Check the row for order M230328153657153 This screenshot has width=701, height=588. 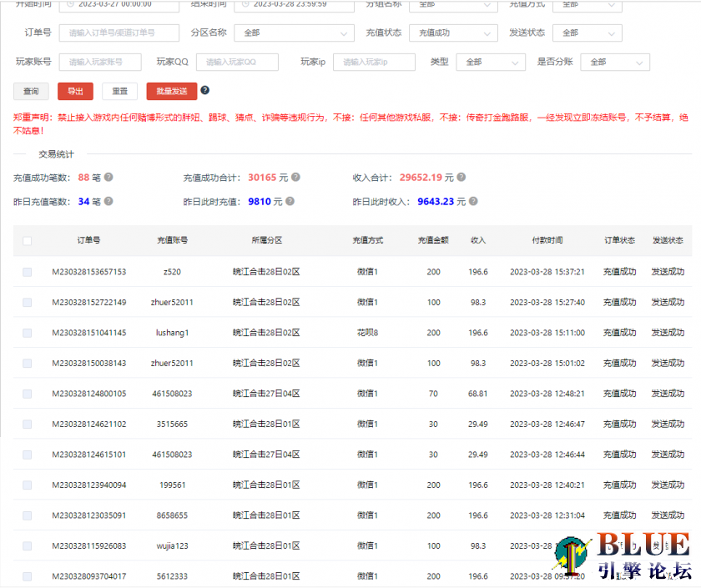tap(28, 272)
